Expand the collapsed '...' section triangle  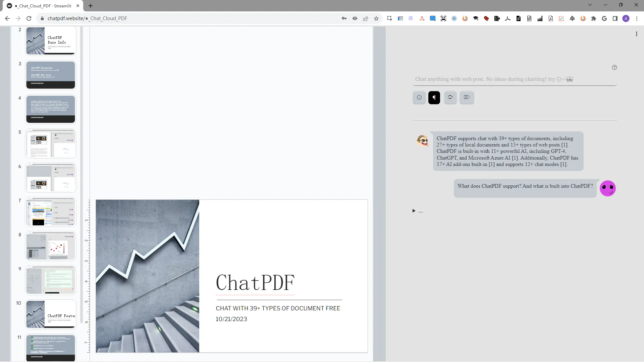coord(414,211)
